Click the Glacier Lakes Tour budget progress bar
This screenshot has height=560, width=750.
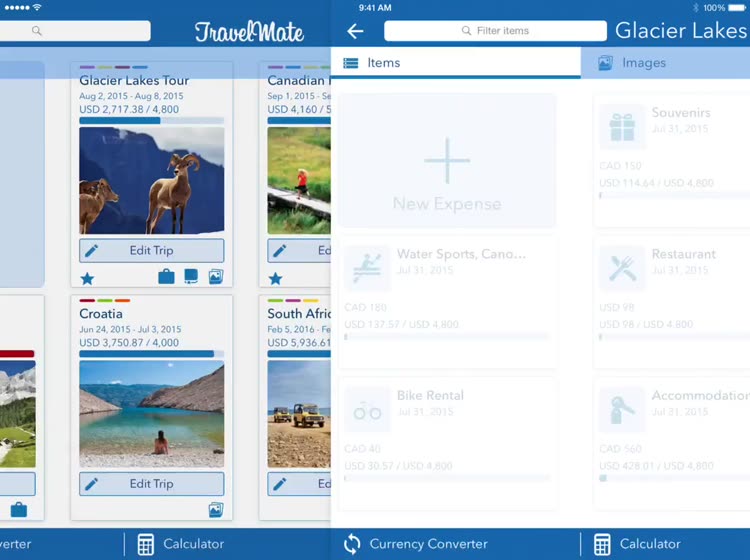click(152, 121)
